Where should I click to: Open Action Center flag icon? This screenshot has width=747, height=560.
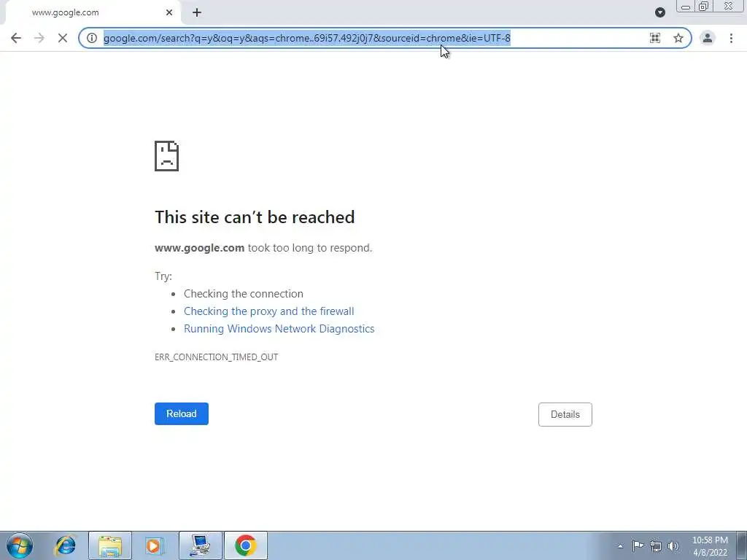point(638,546)
